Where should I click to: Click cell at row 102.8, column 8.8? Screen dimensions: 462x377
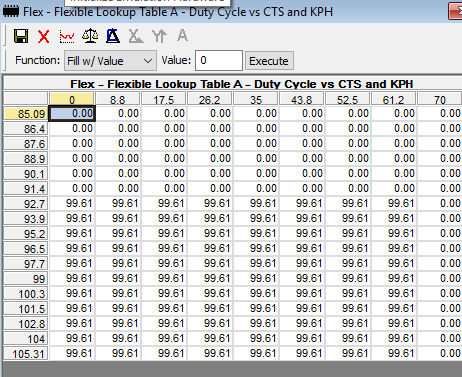click(x=118, y=323)
